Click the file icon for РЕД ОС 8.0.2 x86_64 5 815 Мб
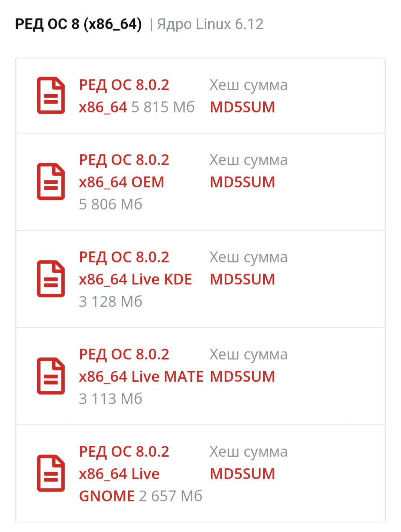401x532 pixels. point(51,95)
